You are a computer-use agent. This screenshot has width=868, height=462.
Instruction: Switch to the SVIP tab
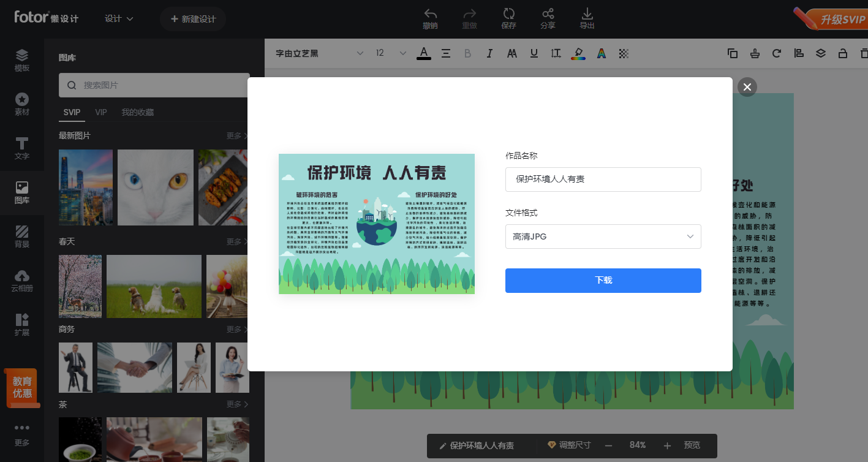(72, 112)
